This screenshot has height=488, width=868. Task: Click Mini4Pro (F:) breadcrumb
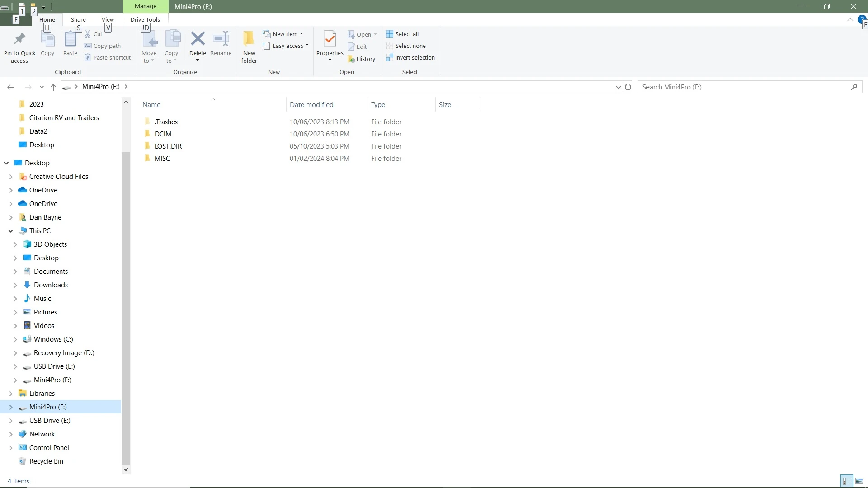[x=101, y=87]
